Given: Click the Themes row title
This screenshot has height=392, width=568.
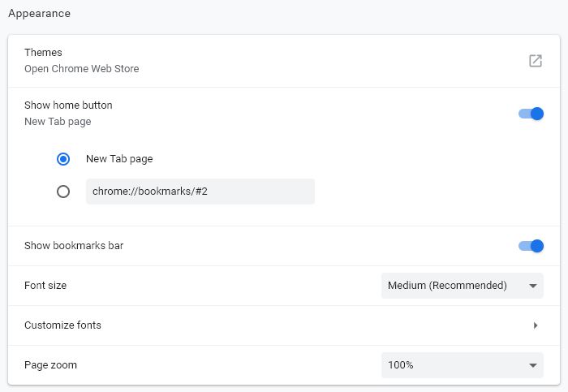Looking at the screenshot, I should [43, 53].
